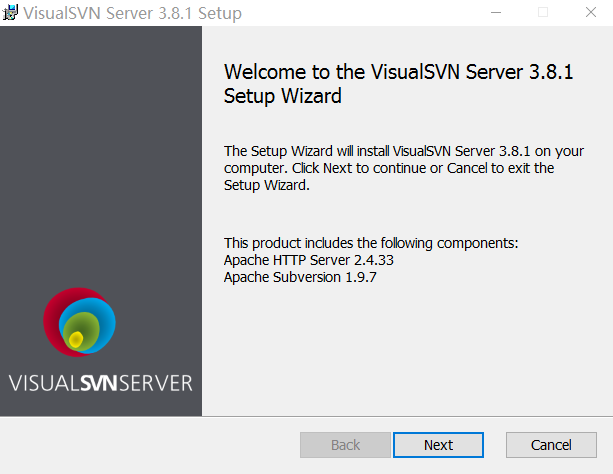Viewport: 613px width, 474px height.
Task: Click the empty dark gray banner above the logo
Action: [101, 149]
